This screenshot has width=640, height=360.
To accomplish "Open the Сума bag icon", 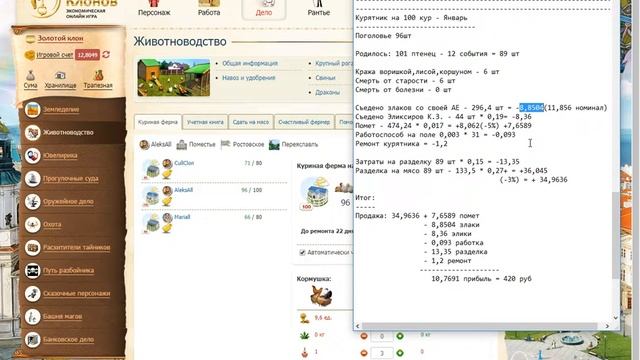I will [31, 76].
